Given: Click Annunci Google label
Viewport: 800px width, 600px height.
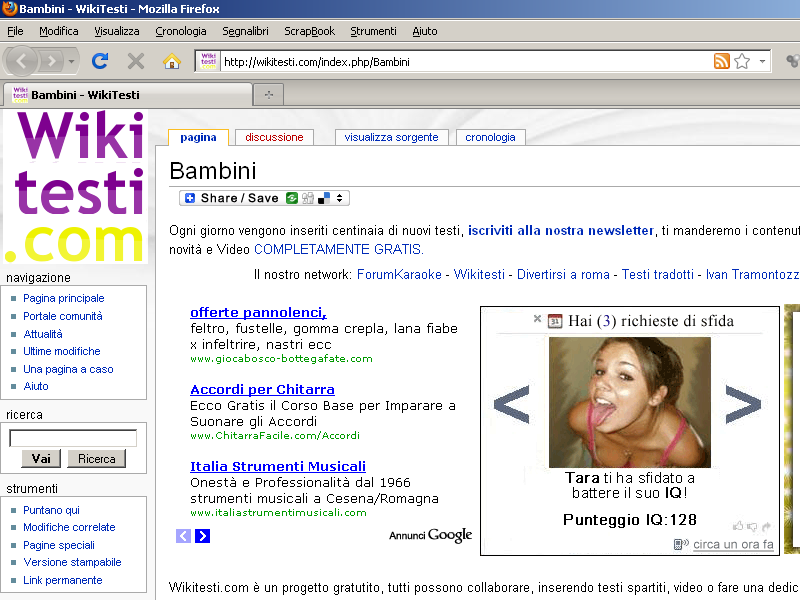Looking at the screenshot, I should pos(430,535).
